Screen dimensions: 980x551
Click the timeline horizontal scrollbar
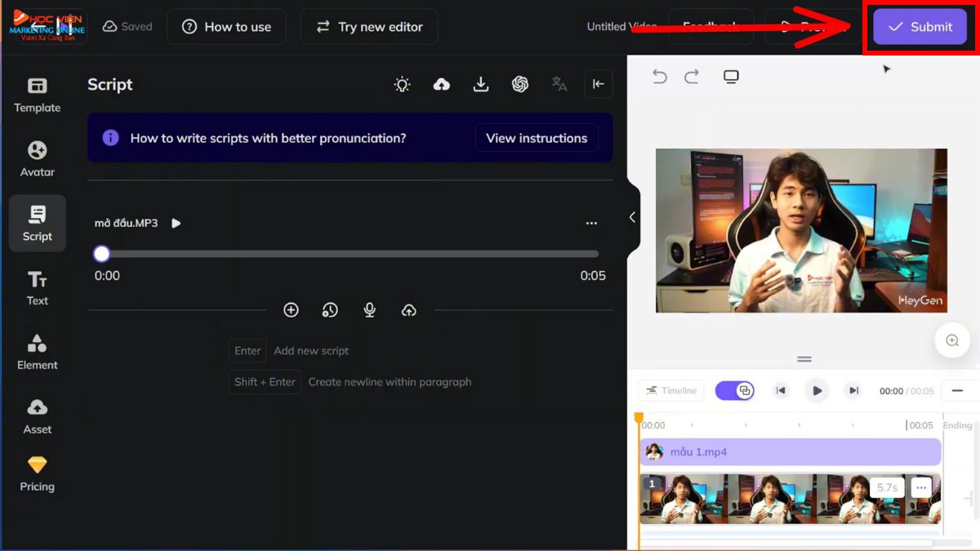(786, 542)
